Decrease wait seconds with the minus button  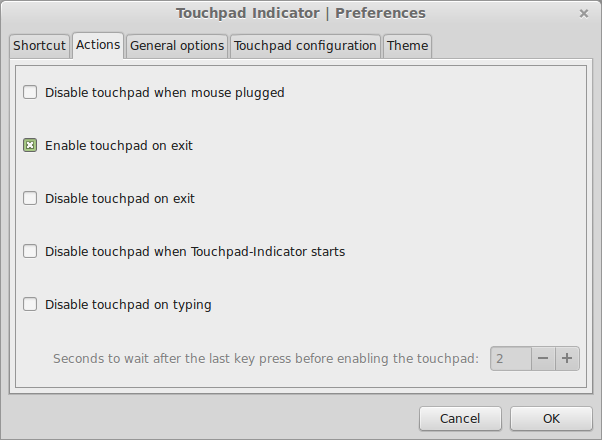pyautogui.click(x=543, y=359)
